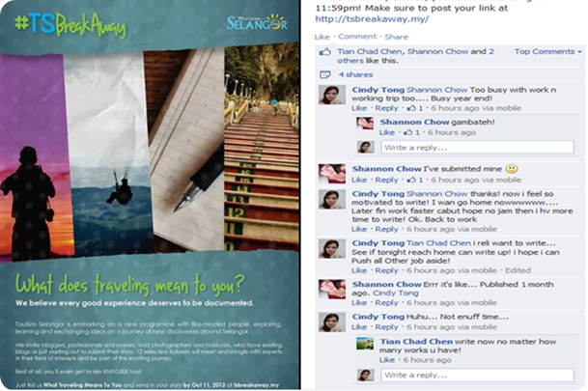
Task: Click the first 'Write a reply...' field
Action: coord(477,148)
